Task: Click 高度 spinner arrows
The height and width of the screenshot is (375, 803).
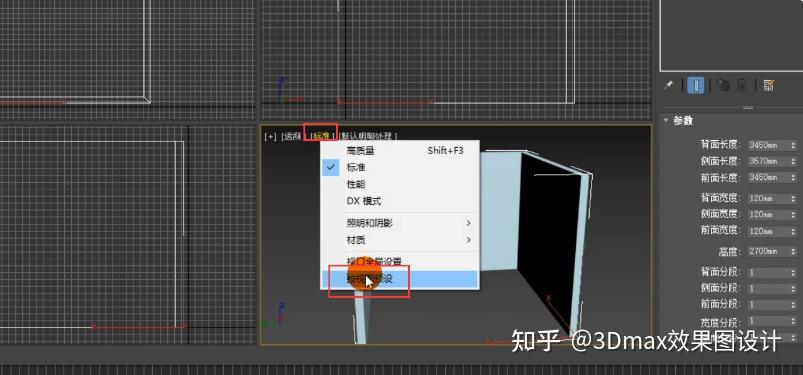Action: tap(793, 251)
